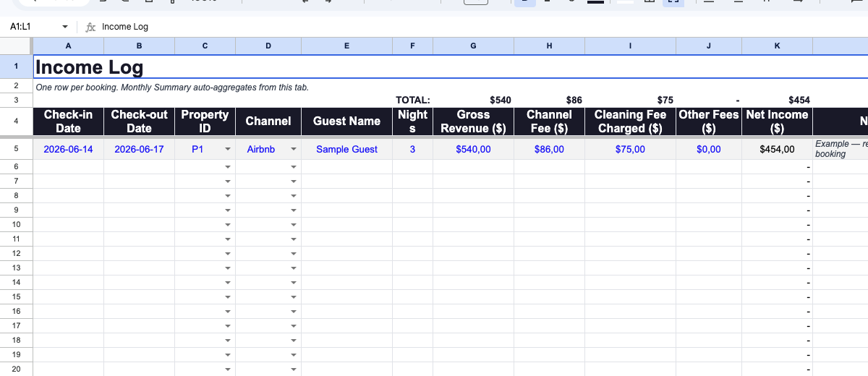Click the $454,00 net income cell

[778, 150]
